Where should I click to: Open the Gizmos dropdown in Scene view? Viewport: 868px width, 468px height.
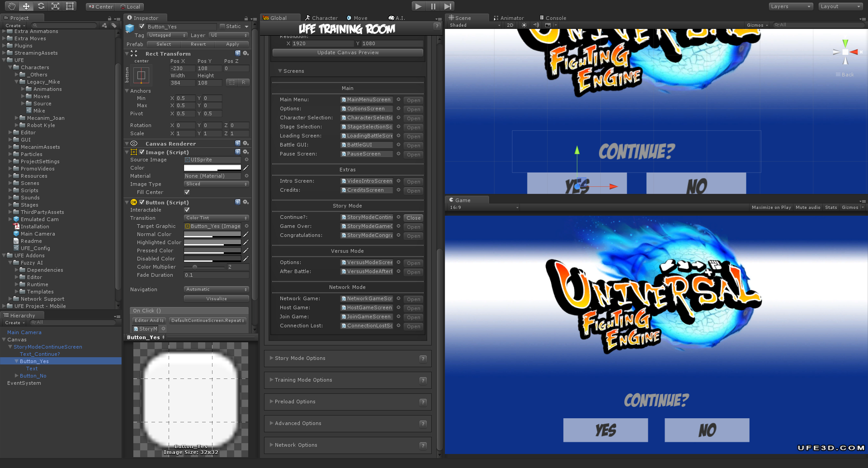click(757, 25)
